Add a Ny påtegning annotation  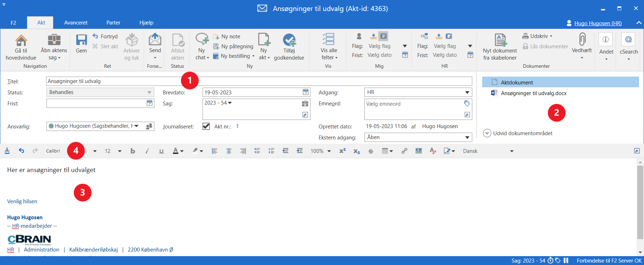[x=233, y=46]
